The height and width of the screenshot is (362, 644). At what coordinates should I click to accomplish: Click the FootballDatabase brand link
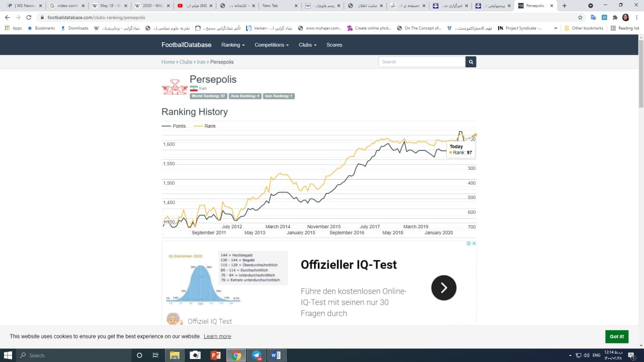pyautogui.click(x=186, y=45)
